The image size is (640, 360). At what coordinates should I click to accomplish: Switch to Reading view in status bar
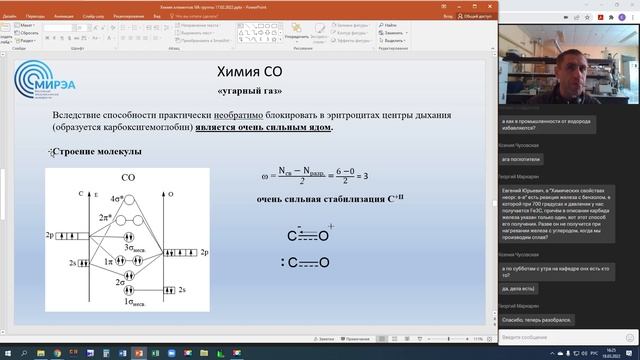coord(407,339)
